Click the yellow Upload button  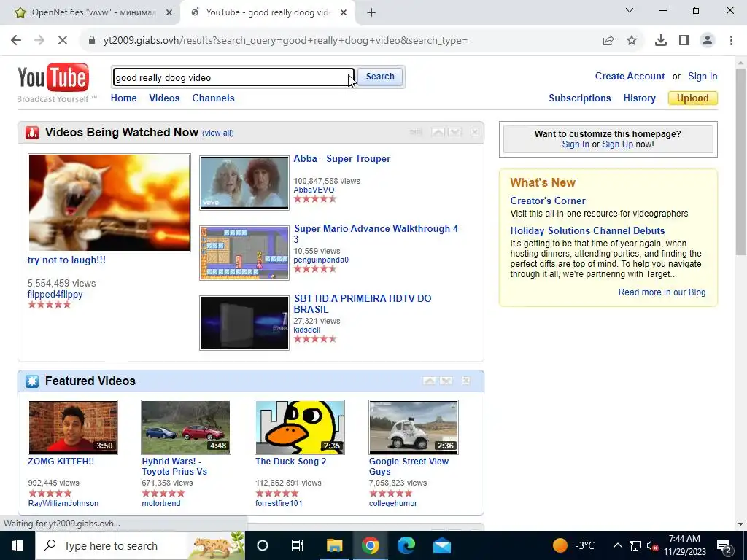(x=693, y=98)
